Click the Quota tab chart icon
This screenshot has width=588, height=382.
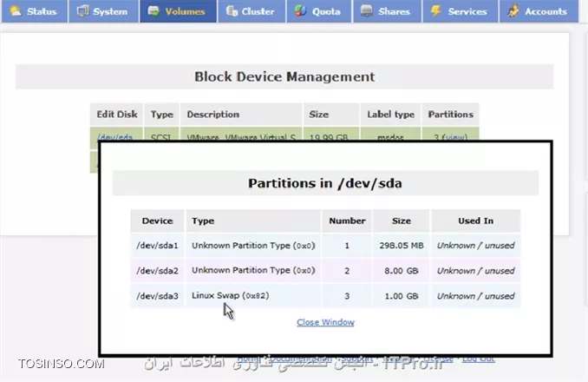click(x=300, y=11)
